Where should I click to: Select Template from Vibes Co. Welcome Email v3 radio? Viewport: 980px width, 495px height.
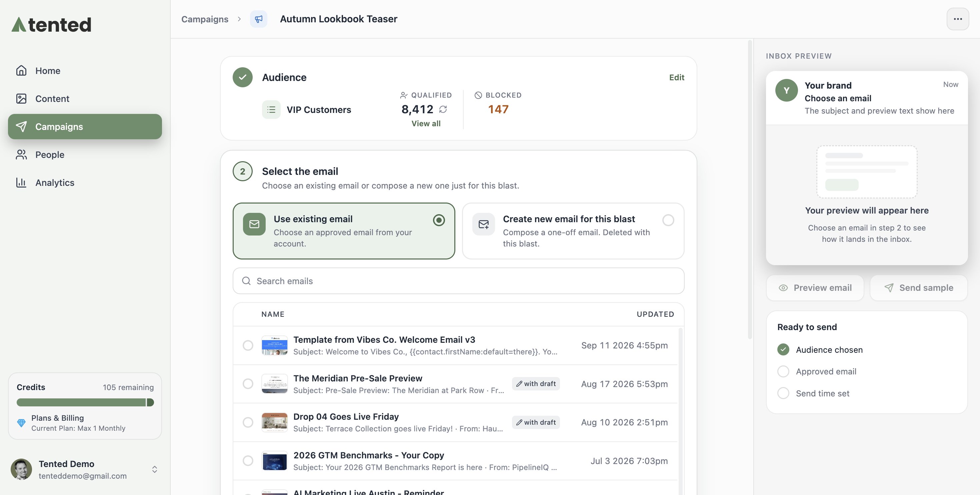(x=248, y=345)
